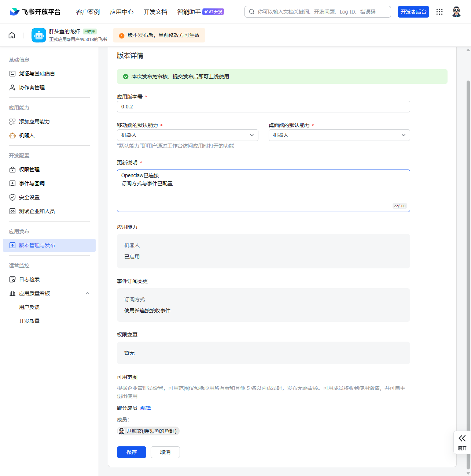The height and width of the screenshot is (476, 471).
Task: Focus the 更新说明 text area
Action: (264, 191)
